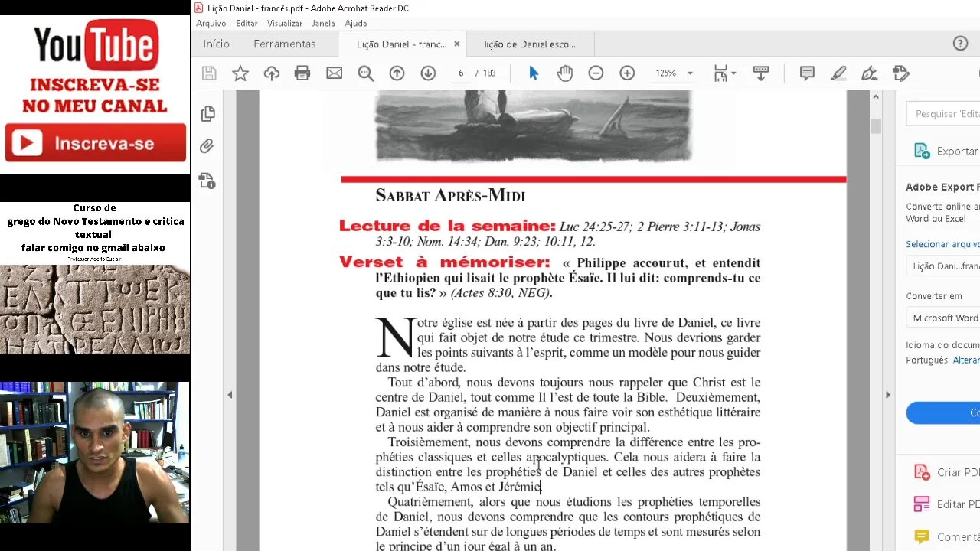Collapse the right tools pane arrow
980x551 pixels.
[x=888, y=395]
